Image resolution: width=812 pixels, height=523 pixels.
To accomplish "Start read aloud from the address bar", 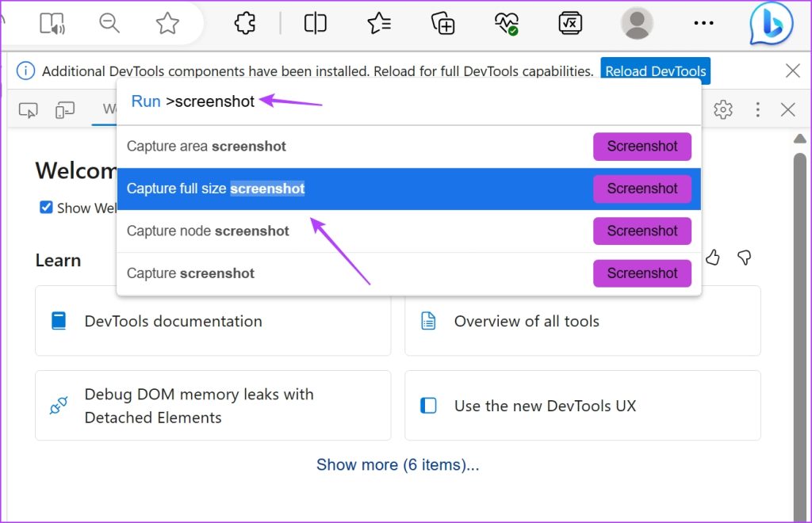I will click(x=51, y=23).
